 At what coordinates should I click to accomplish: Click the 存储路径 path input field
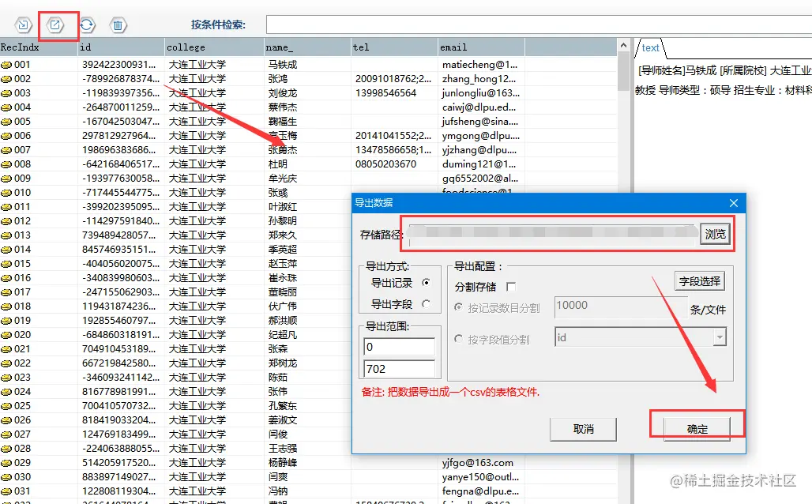pyautogui.click(x=553, y=235)
